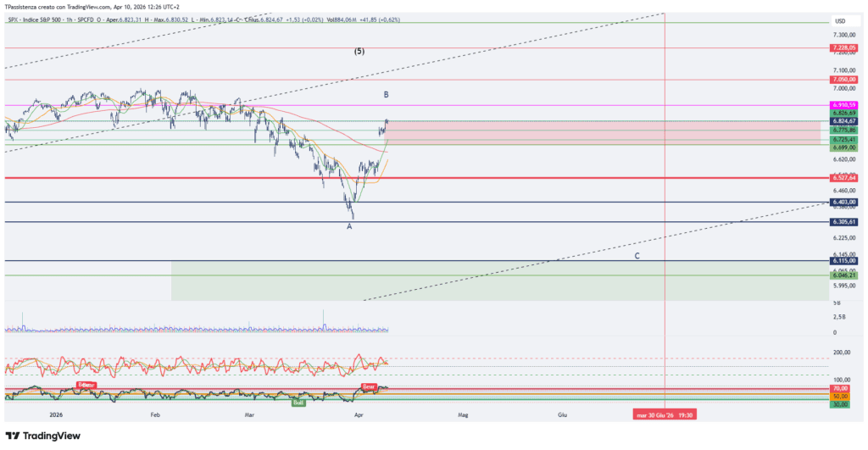This screenshot has height=450, width=868.
Task: Click the red 70,00 oscillator level label
Action: 840,388
